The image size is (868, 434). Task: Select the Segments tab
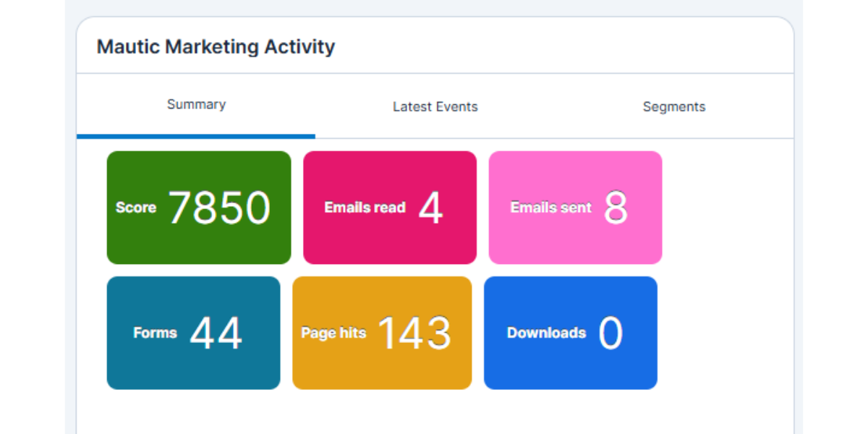click(x=673, y=107)
